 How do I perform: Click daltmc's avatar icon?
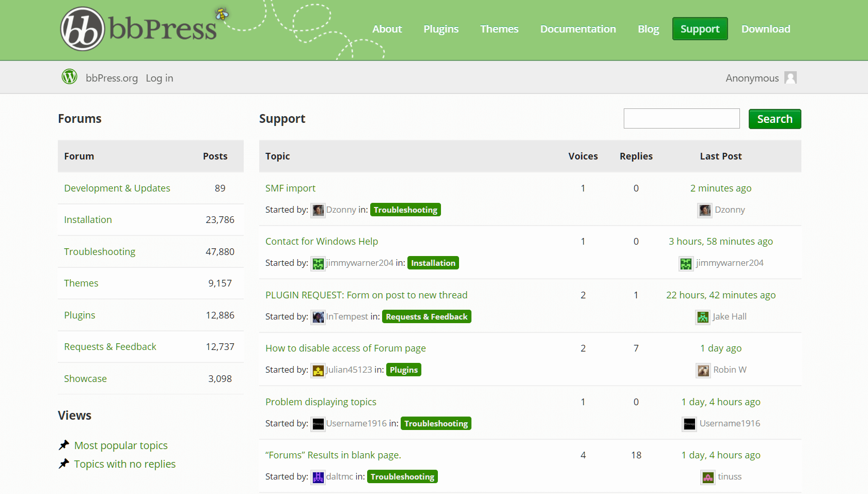[x=318, y=477]
